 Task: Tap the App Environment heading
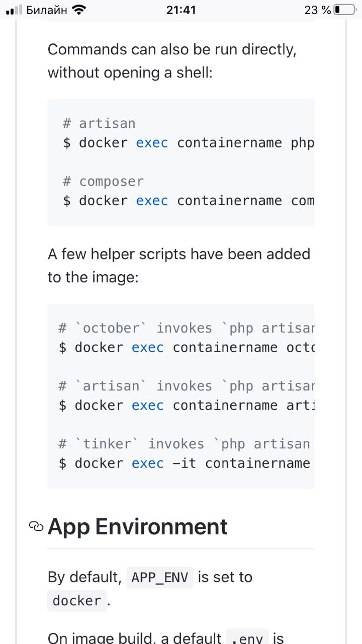137,527
